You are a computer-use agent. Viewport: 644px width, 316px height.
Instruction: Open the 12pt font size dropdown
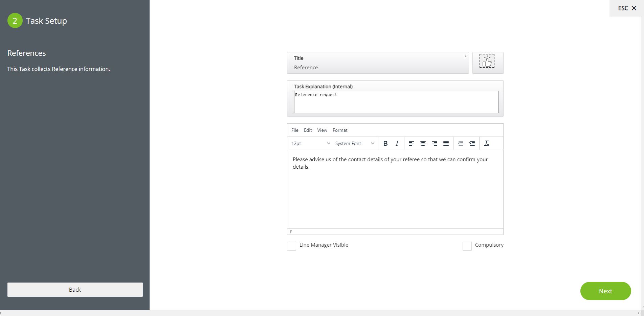(x=310, y=143)
